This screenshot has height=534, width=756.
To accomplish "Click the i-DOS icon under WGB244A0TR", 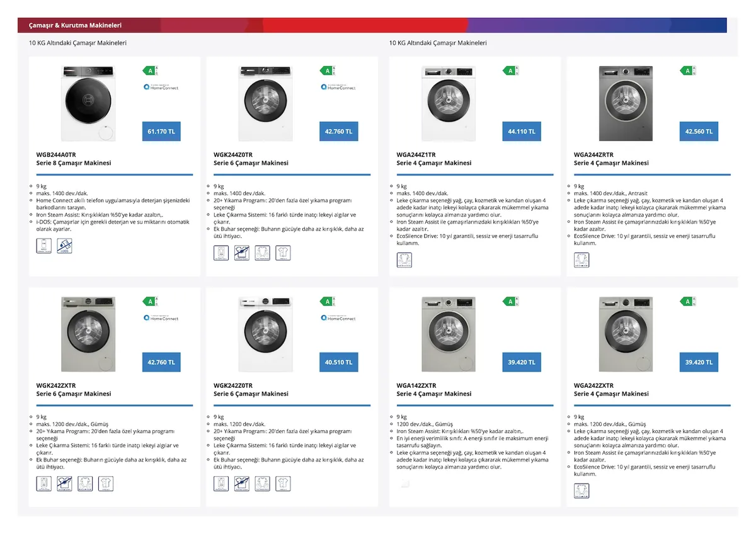I will [64, 246].
